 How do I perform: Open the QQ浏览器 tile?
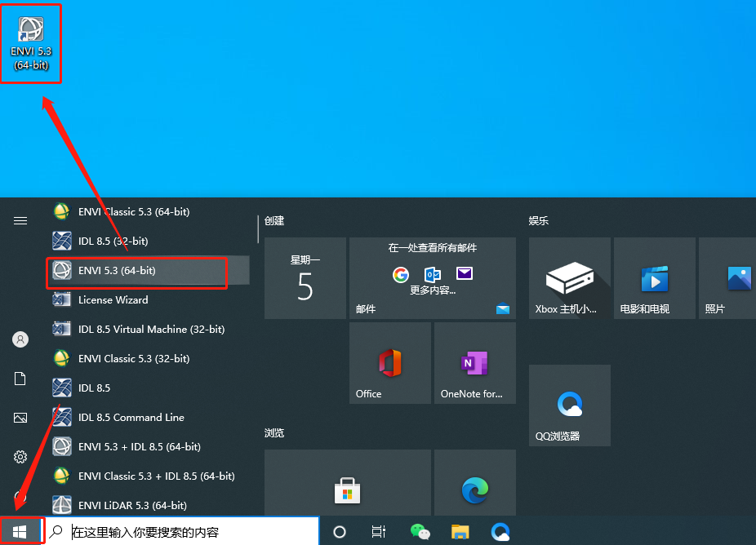click(x=569, y=405)
